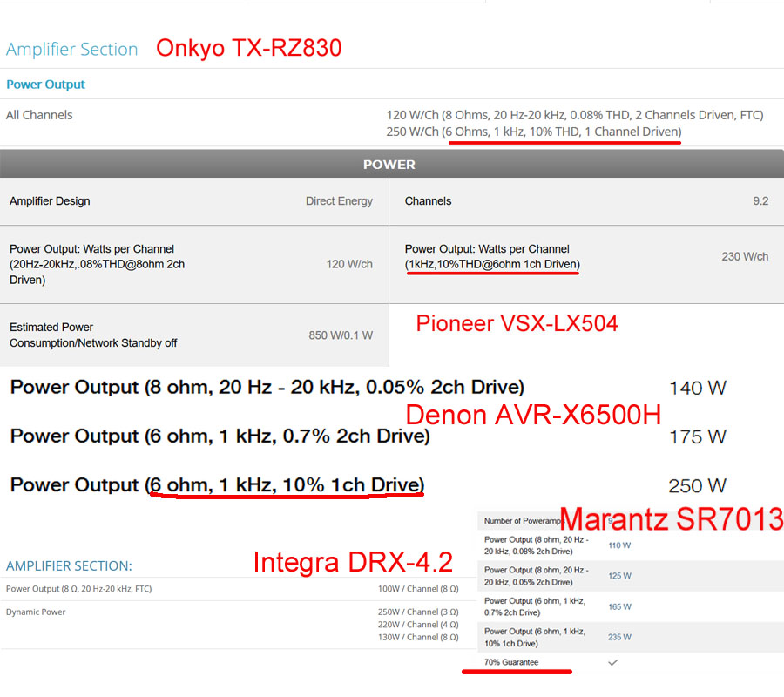Click the gray 'POWER' header bar
Viewport: 784px width, 697px height.
[x=392, y=164]
